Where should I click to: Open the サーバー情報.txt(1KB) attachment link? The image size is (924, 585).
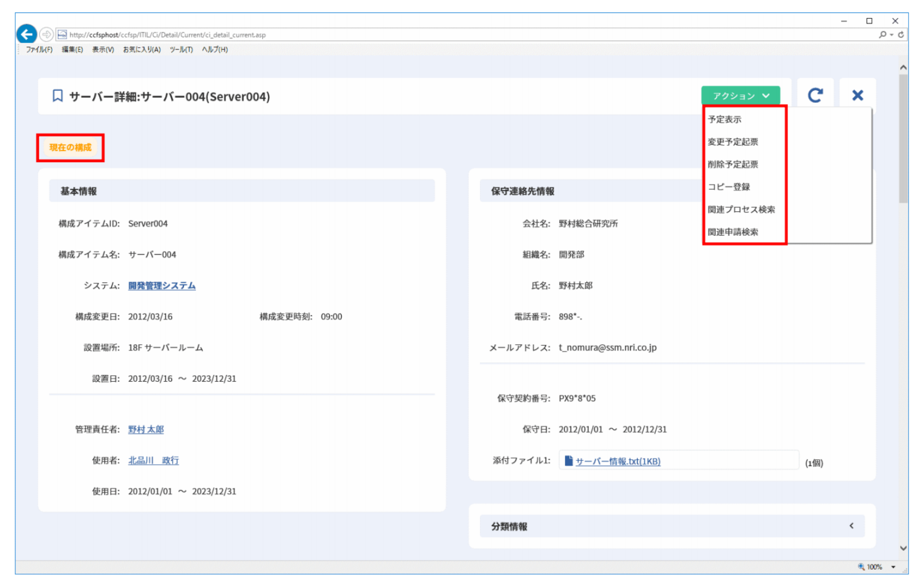pyautogui.click(x=618, y=461)
